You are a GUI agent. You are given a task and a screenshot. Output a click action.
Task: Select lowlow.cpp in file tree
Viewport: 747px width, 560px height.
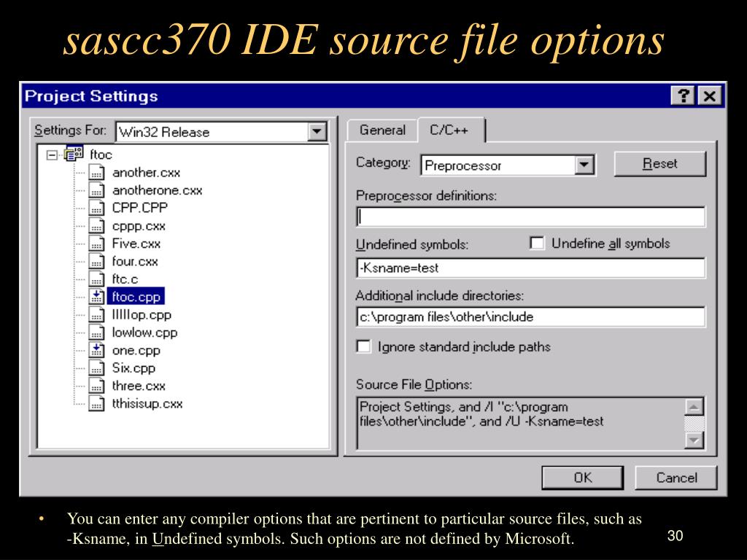(144, 332)
